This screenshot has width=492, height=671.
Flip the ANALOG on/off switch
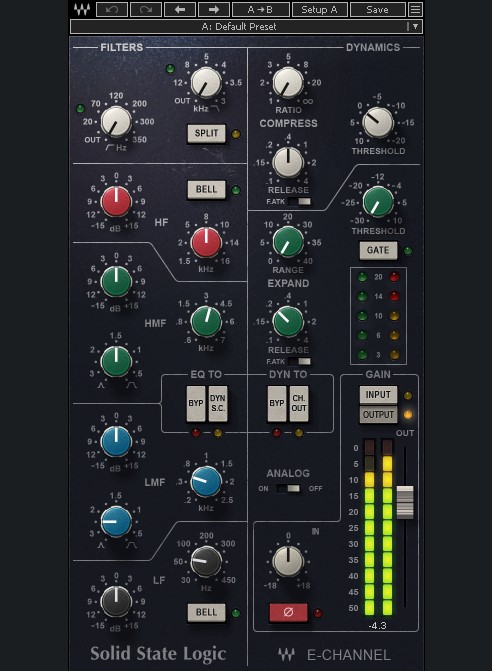(x=288, y=488)
